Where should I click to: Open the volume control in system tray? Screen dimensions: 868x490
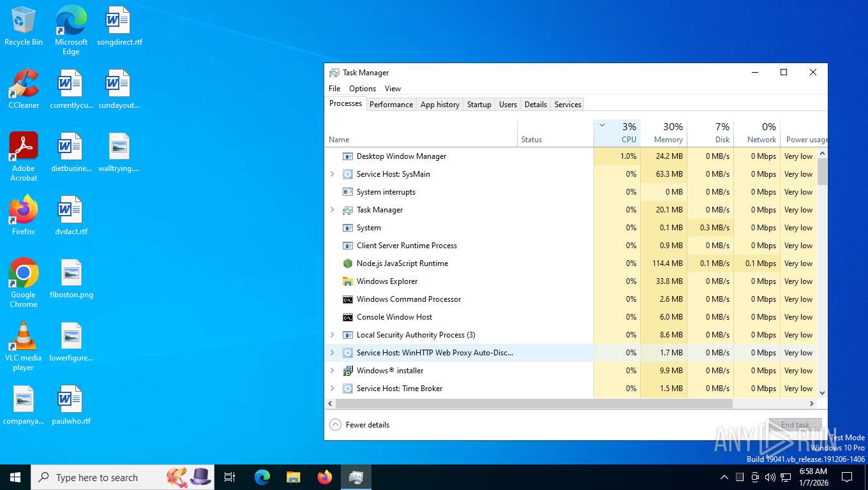click(x=770, y=477)
